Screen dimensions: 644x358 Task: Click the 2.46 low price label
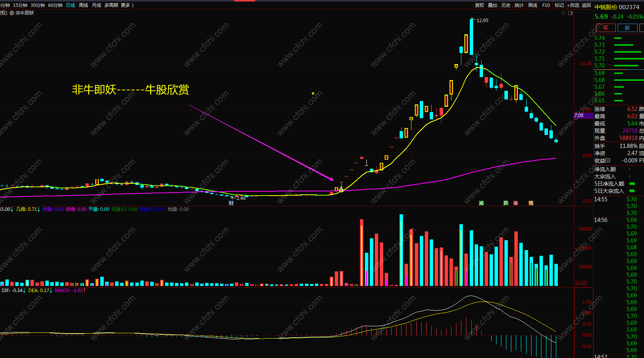coord(241,198)
